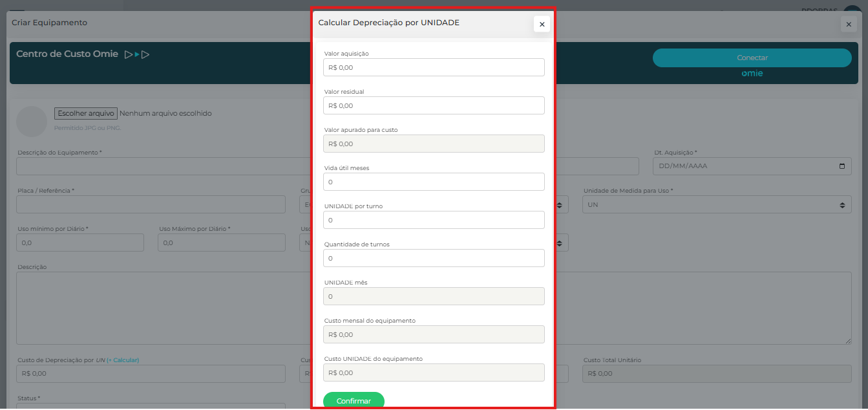Select the Quantidade de turnos field

tap(434, 258)
